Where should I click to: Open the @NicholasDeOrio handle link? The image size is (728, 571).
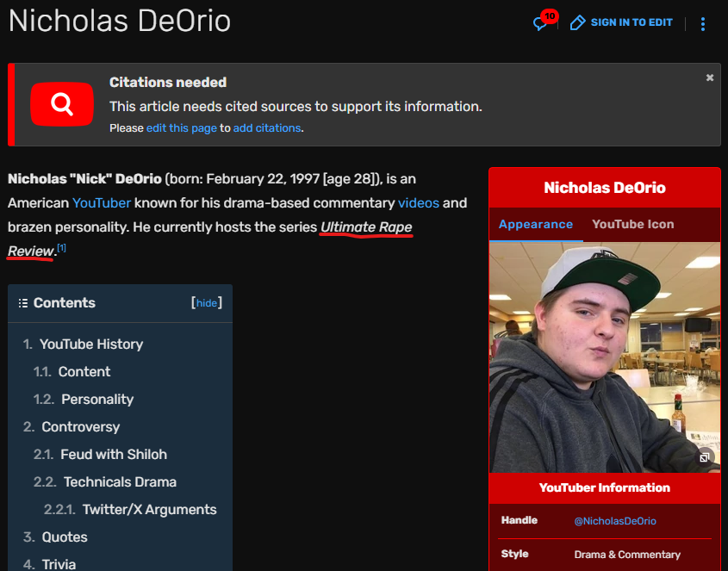615,521
